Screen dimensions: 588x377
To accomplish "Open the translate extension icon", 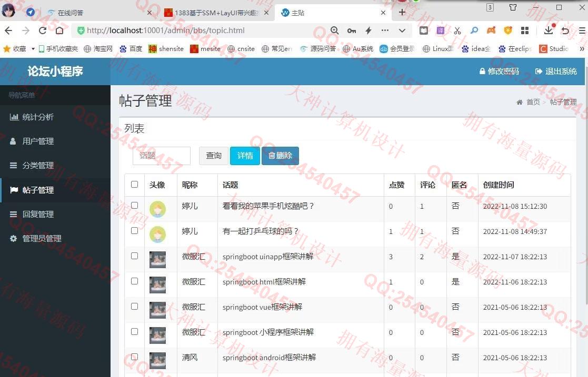I will tap(441, 30).
